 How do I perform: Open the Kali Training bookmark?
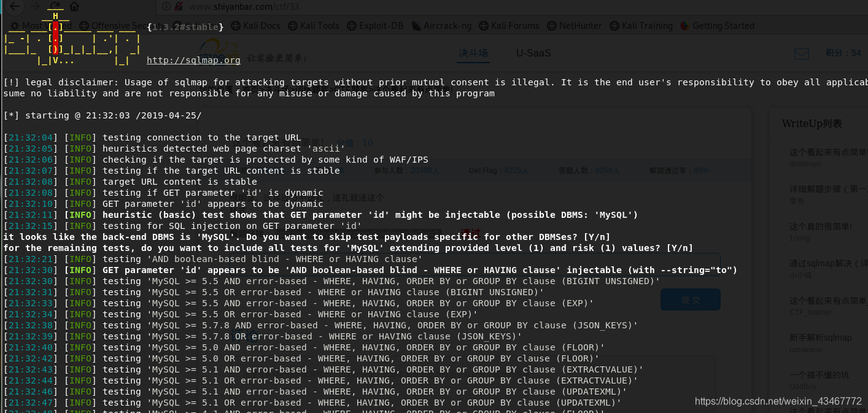[x=642, y=26]
